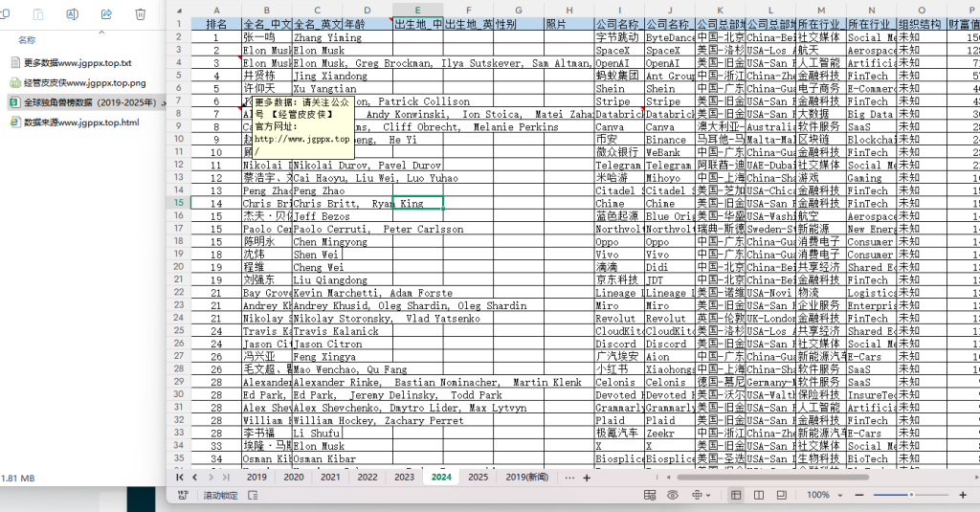Zoom in with the plus button
The image size is (980, 512).
click(963, 495)
